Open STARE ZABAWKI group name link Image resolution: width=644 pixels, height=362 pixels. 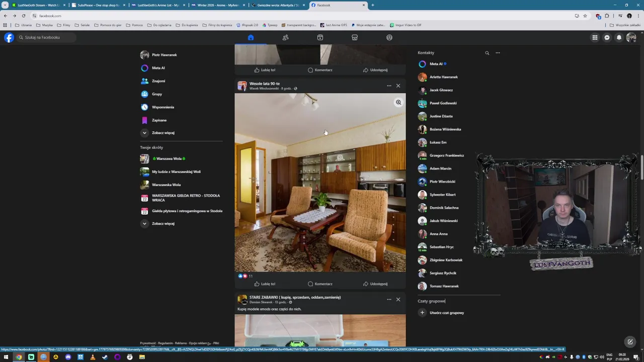(295, 297)
